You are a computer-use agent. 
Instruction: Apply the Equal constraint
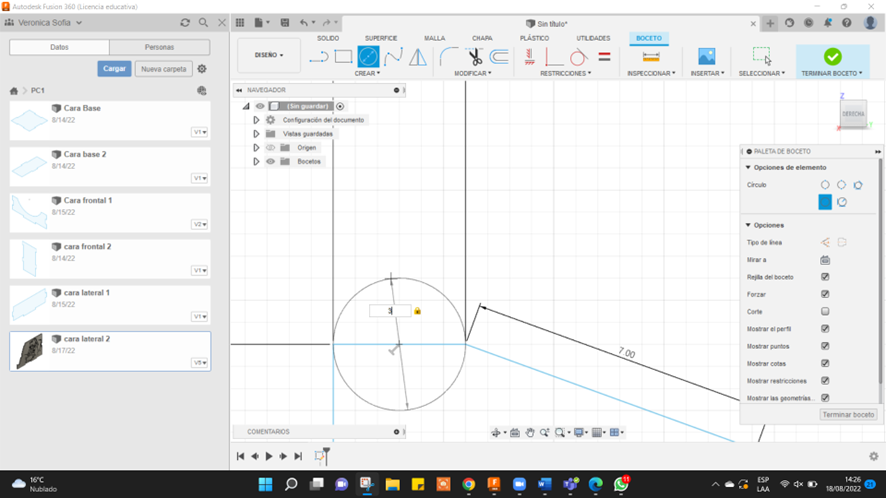tap(604, 57)
